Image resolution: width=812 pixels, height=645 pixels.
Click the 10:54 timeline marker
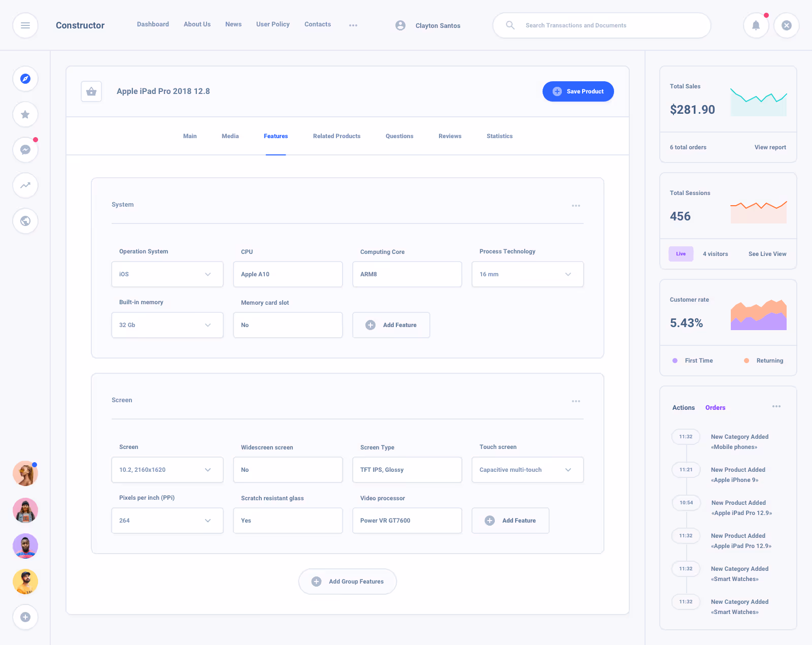point(686,503)
